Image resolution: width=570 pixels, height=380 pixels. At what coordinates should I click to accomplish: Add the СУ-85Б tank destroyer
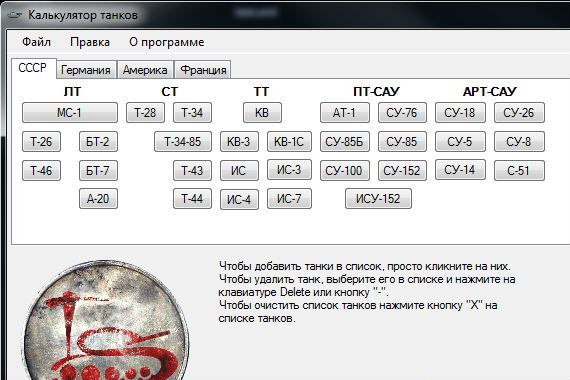coord(345,141)
